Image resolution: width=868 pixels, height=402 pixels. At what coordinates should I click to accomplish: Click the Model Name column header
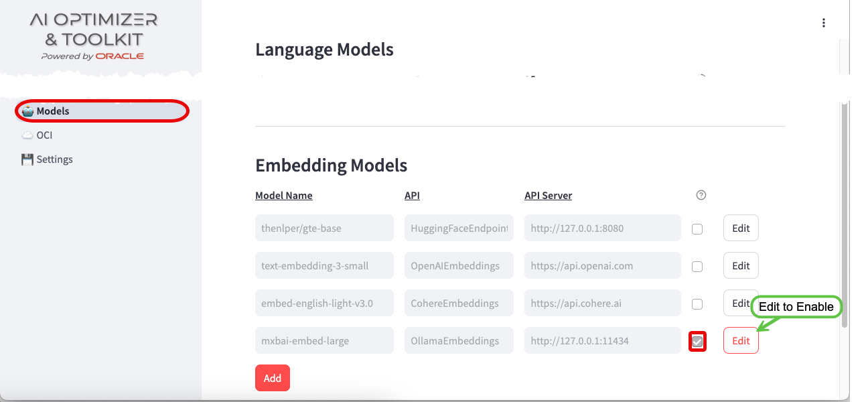click(284, 196)
